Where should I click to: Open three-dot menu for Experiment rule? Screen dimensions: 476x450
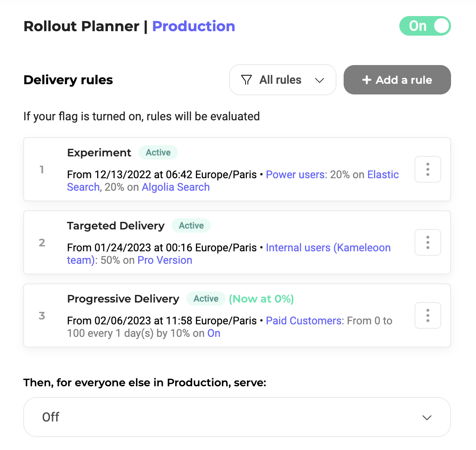[427, 169]
